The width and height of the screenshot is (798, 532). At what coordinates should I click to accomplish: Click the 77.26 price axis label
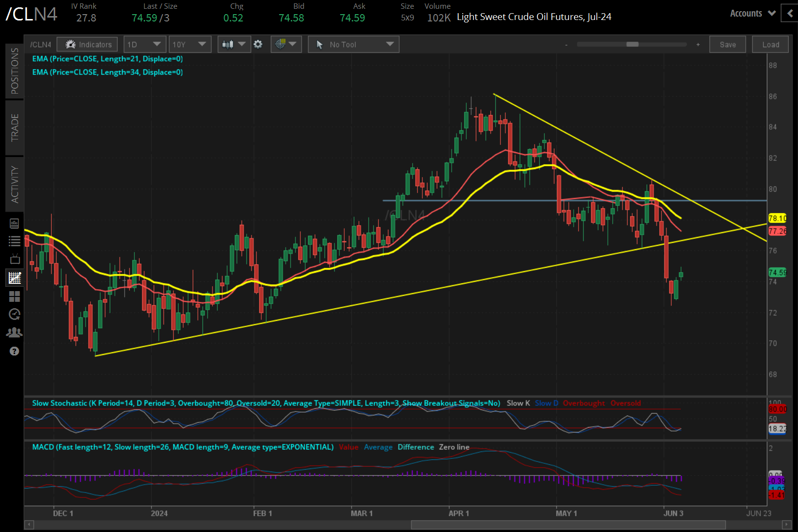click(x=778, y=231)
